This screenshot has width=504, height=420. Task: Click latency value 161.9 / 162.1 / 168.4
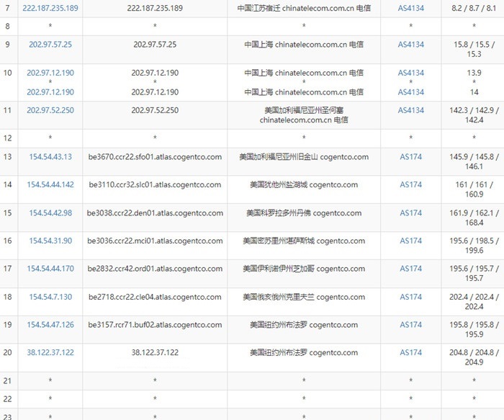tap(474, 218)
